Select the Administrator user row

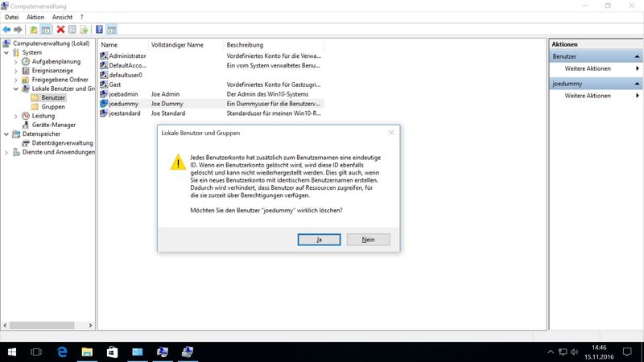pyautogui.click(x=212, y=56)
